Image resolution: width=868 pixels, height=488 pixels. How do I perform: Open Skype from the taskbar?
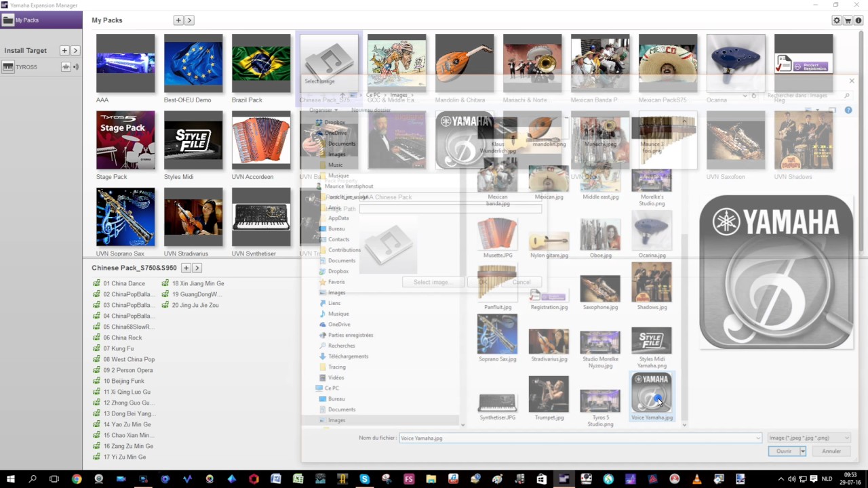coord(364,479)
